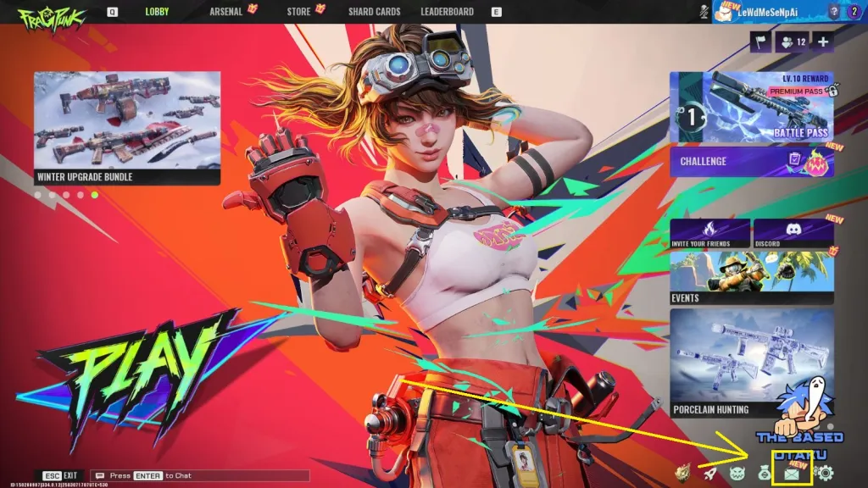
Task: Open the mail envelope icon
Action: [792, 474]
